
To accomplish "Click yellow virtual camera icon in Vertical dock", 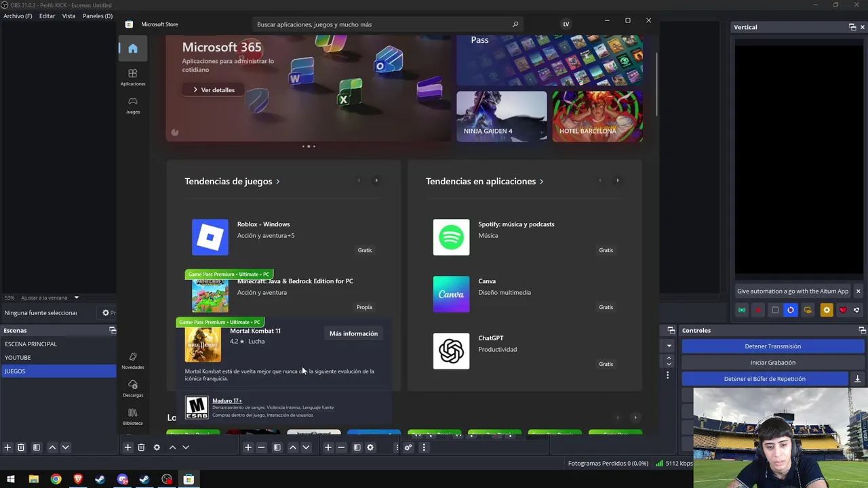I will (808, 310).
